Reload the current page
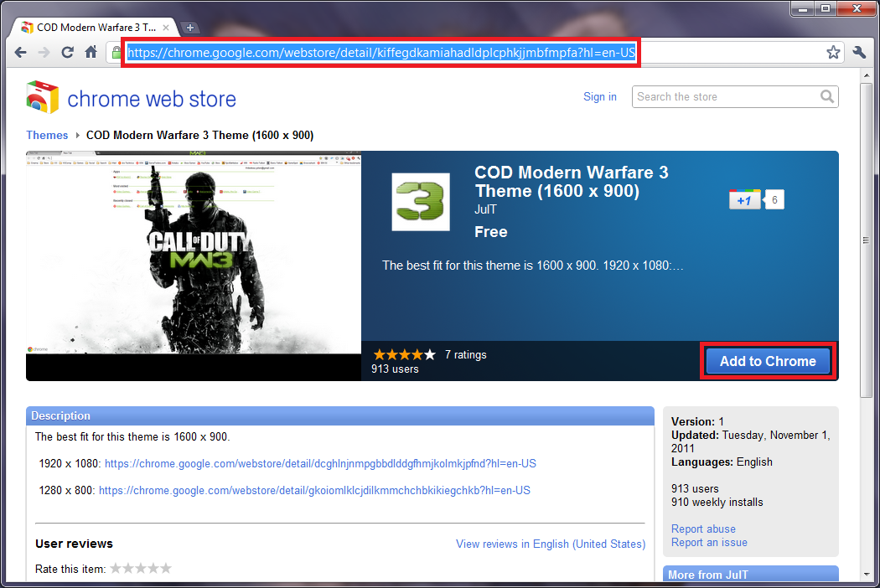Screen dimensions: 880x588 (x=67, y=52)
